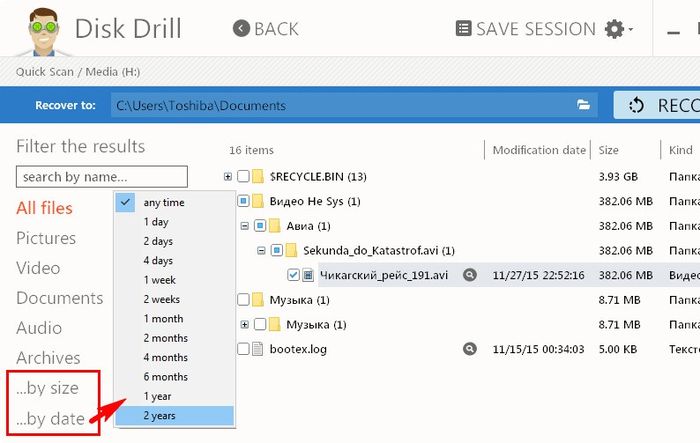The height and width of the screenshot is (443, 700).
Task: Select the Чикагский_рейс_191.avi file name
Action: click(383, 275)
